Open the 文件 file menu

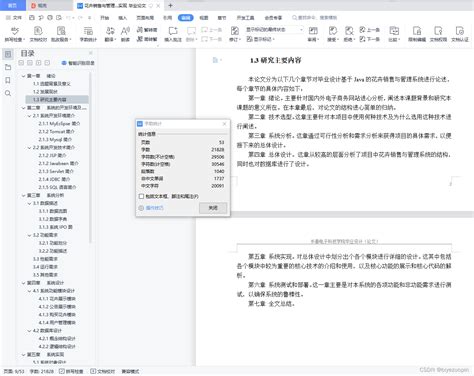(14, 18)
